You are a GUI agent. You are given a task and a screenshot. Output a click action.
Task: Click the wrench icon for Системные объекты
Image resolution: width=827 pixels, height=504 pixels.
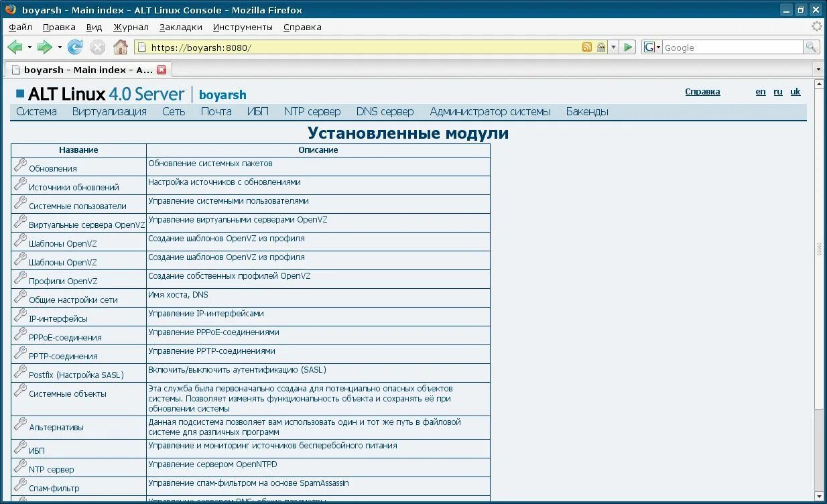click(x=20, y=391)
